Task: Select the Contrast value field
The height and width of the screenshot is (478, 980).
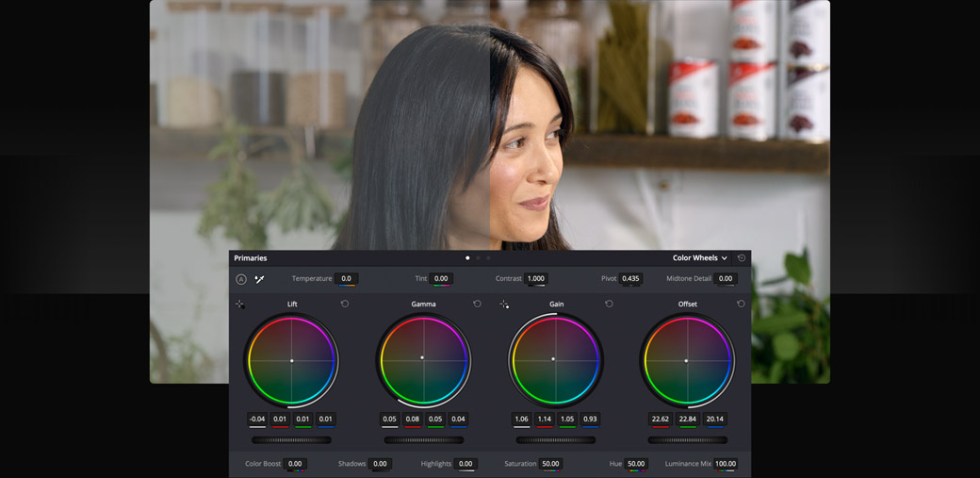Action: click(x=535, y=279)
